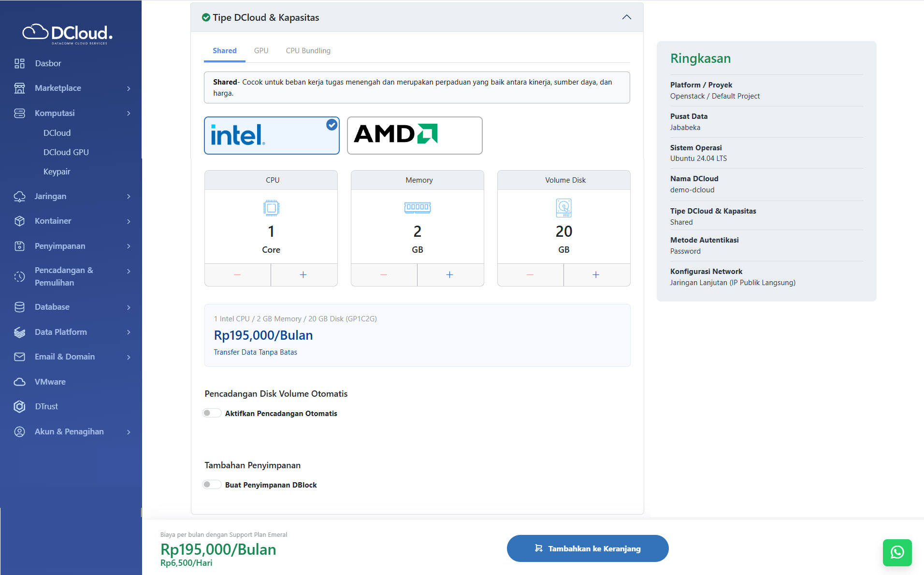Turn on Buat Penyimpanan DBlock toggle
The width and height of the screenshot is (924, 575).
click(212, 485)
